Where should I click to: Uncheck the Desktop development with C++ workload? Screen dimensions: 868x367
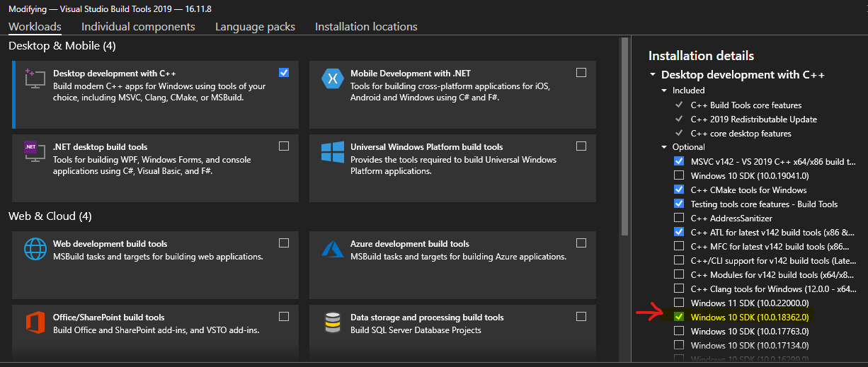[284, 72]
